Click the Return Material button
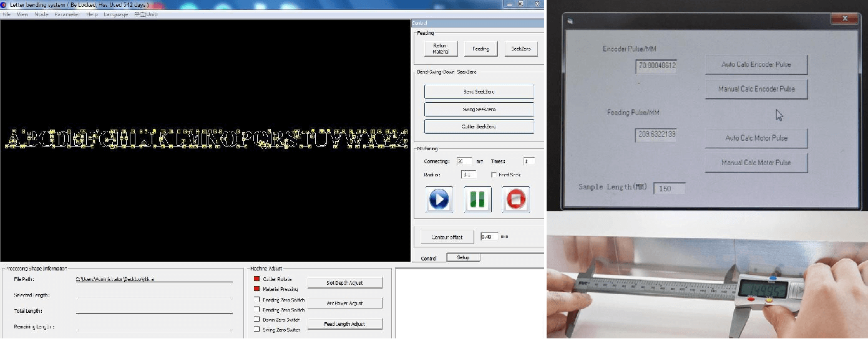This screenshot has height=339, width=868. 441,49
